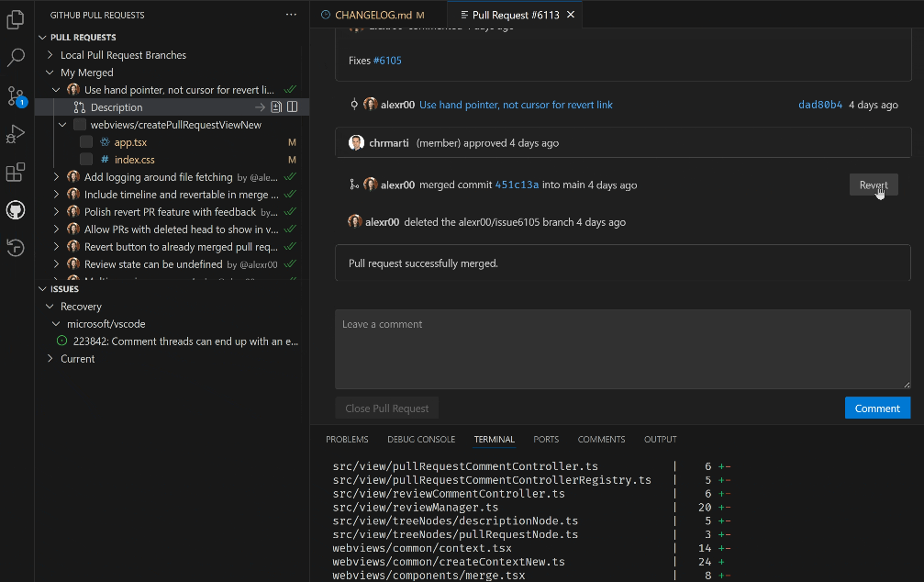
Task: Check the app.tsx file checkbox
Action: click(85, 142)
